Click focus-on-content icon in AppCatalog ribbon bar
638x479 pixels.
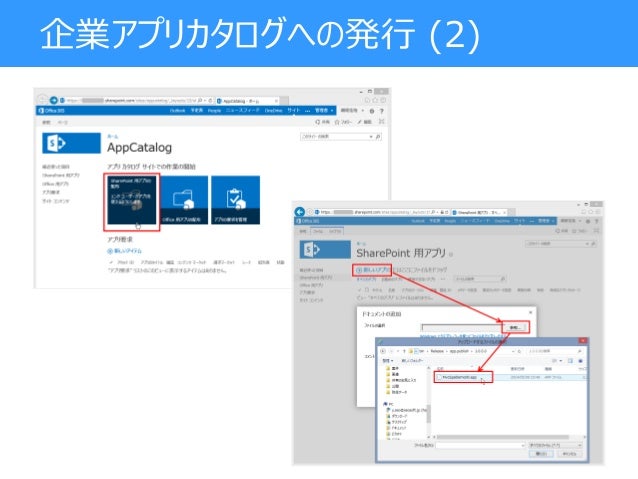pos(381,121)
